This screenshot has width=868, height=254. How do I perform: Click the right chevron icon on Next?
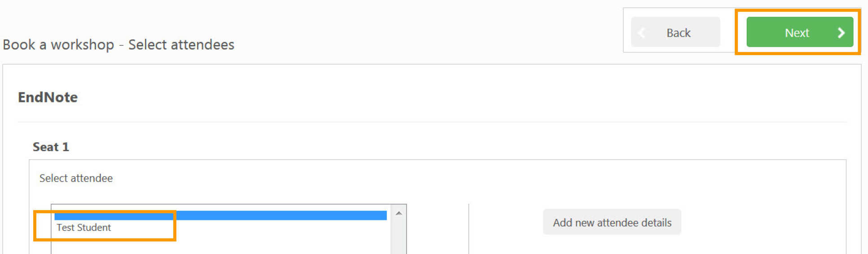tap(841, 33)
